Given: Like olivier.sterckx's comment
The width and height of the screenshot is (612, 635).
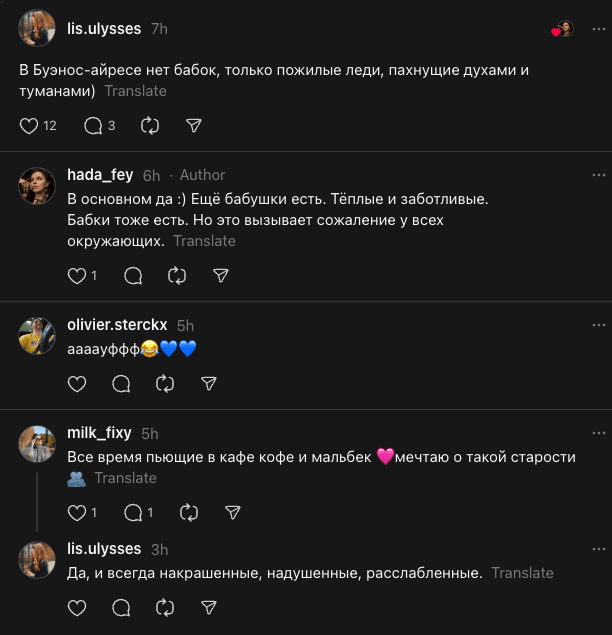Looking at the screenshot, I should pyautogui.click(x=77, y=383).
